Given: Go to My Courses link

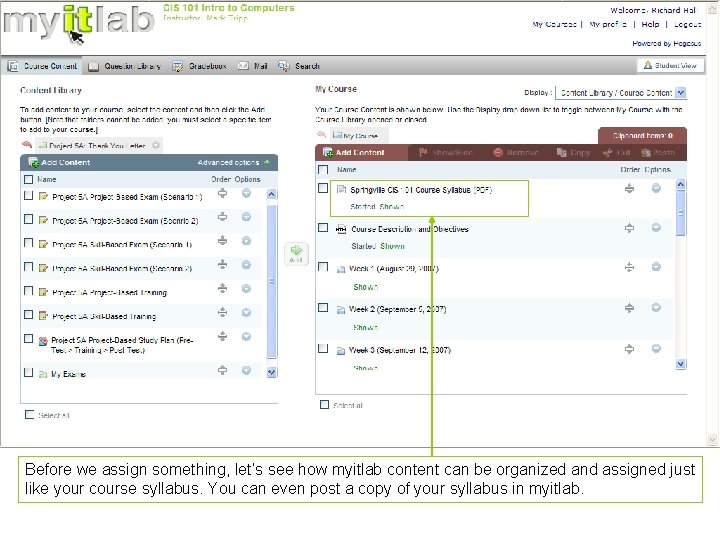Looking at the screenshot, I should coord(554,24).
